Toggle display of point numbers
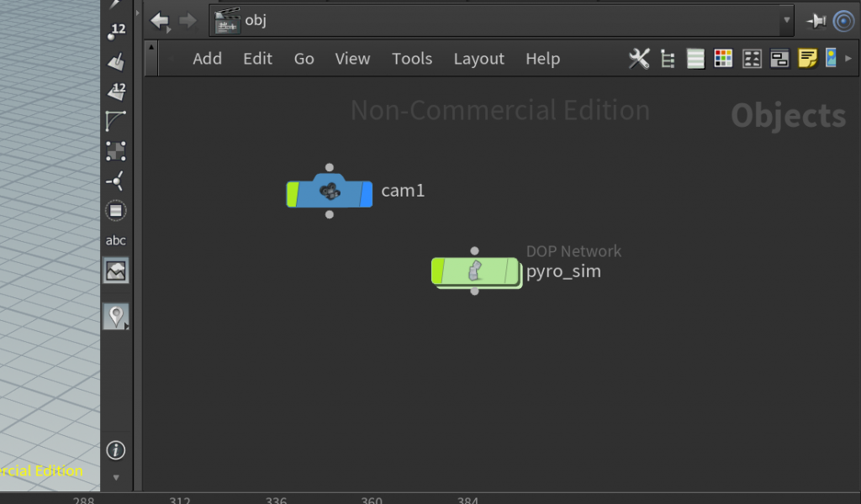Screen dimensions: 861x504 point(116,32)
